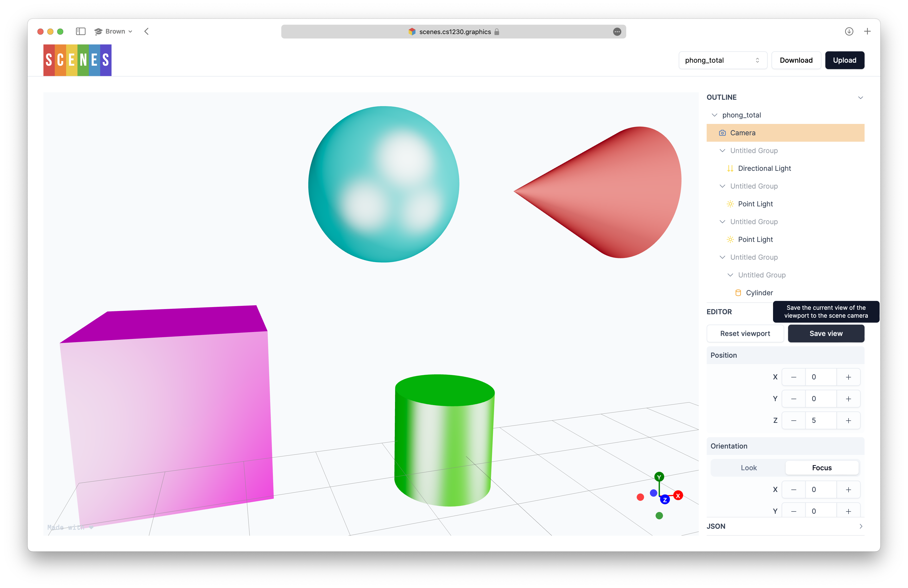The height and width of the screenshot is (588, 908).
Task: Click the first Point Light sun icon
Action: click(x=730, y=204)
